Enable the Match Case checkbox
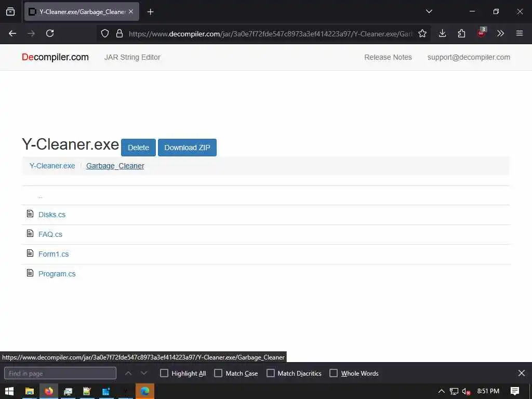Screen dimensions: 532x399 click(218, 373)
